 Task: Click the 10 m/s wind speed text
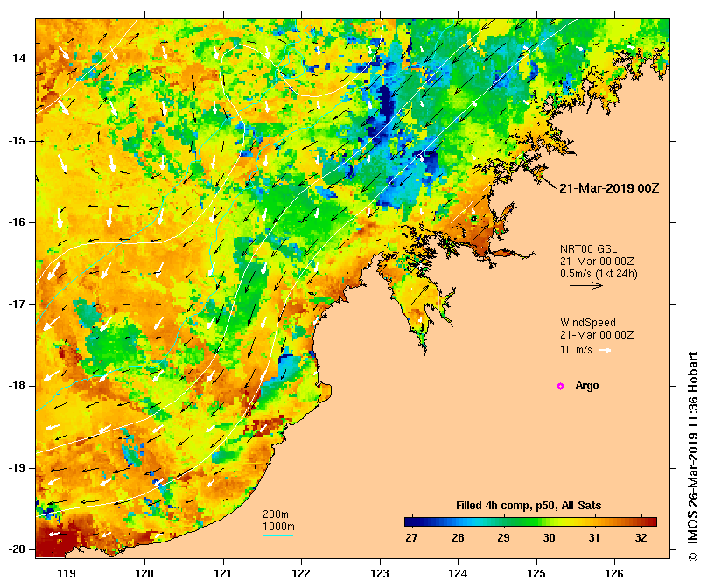click(576, 350)
